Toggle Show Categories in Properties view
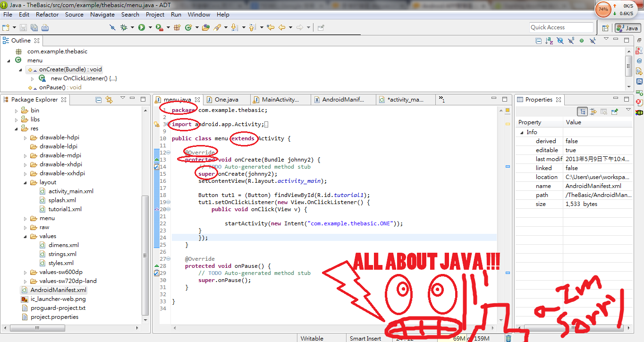Image resolution: width=644 pixels, height=342 pixels. [x=583, y=111]
